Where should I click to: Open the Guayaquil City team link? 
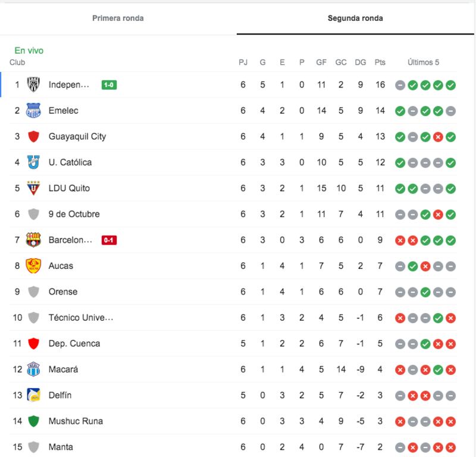pos(77,137)
